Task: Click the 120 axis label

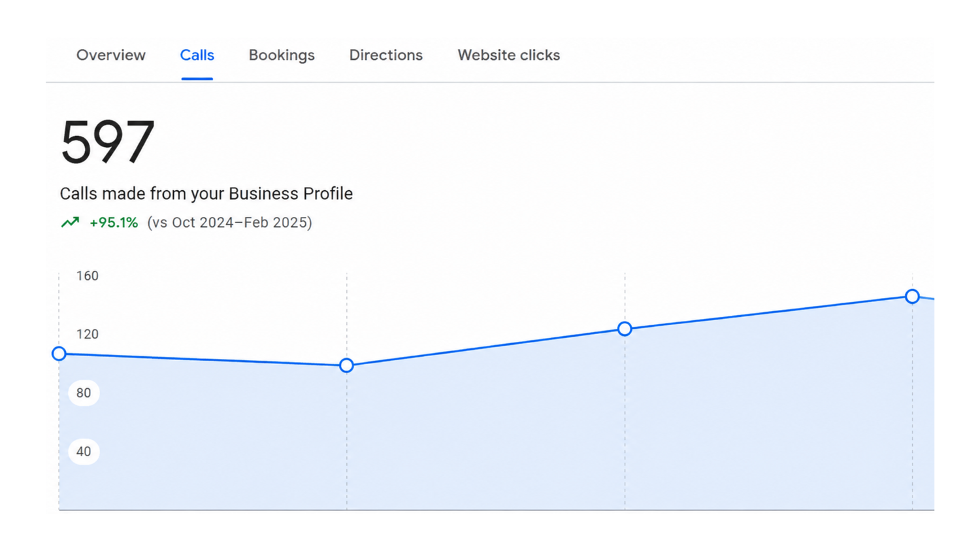Action: tap(87, 334)
